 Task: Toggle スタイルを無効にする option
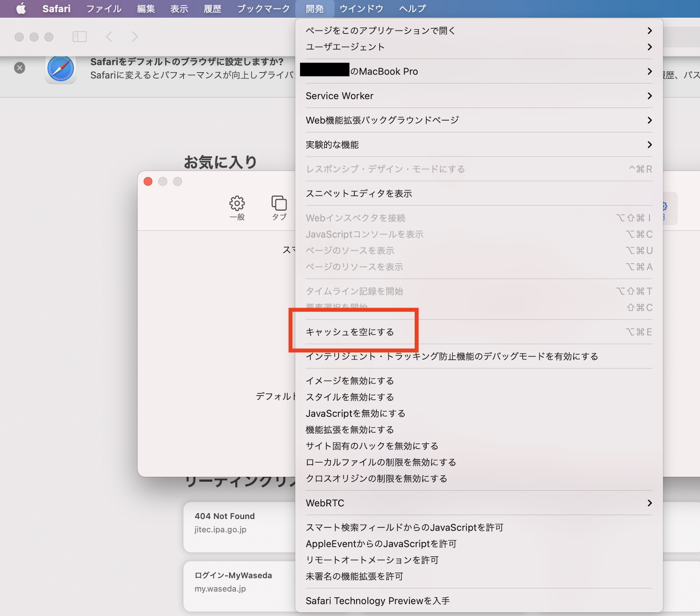point(350,397)
